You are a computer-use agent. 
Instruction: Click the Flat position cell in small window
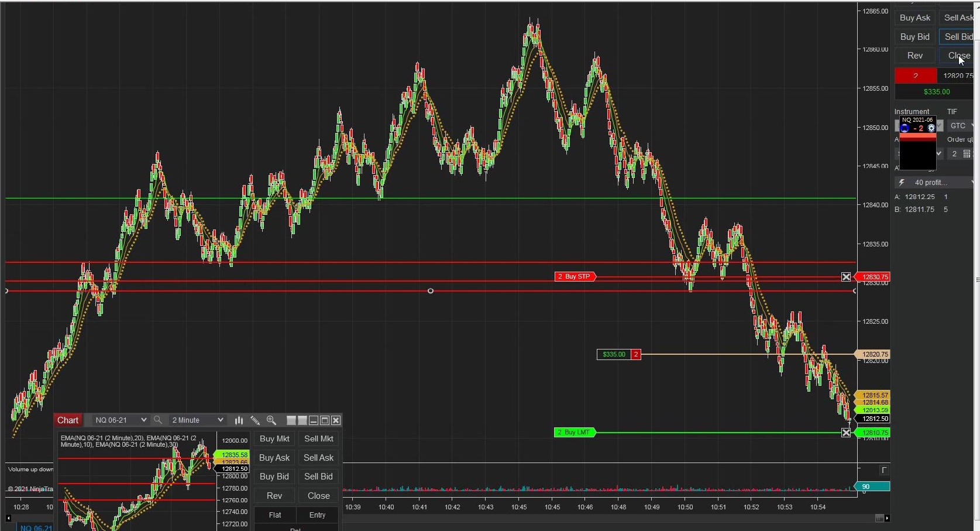[275, 515]
